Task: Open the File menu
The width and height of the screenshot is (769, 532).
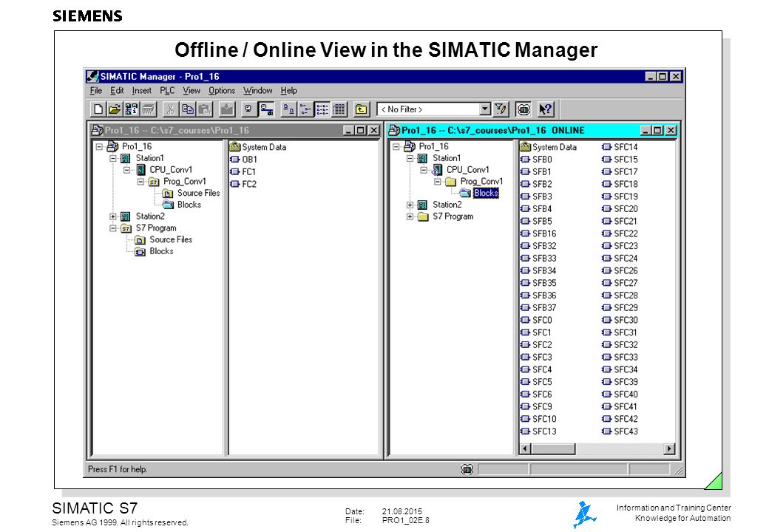Action: click(x=95, y=91)
